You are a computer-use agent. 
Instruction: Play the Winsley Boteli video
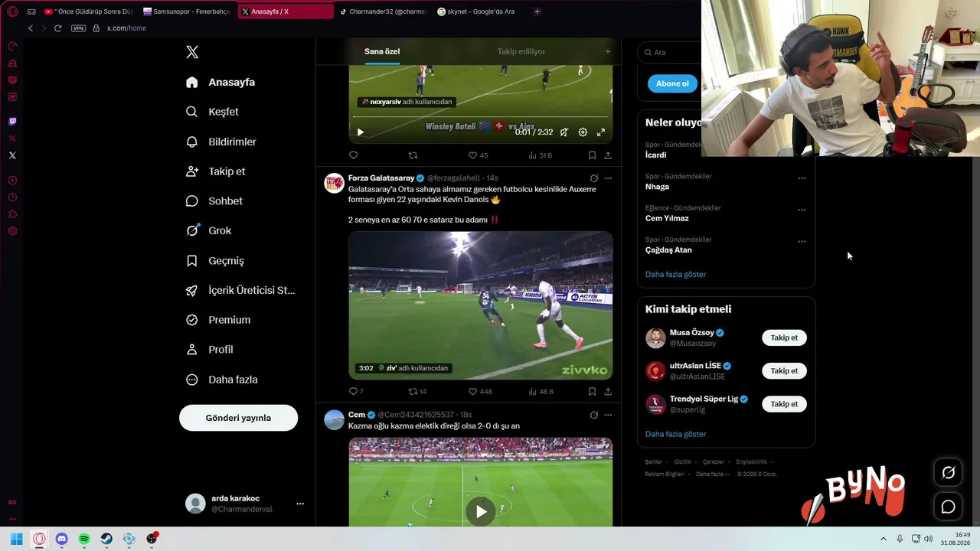[x=361, y=132]
